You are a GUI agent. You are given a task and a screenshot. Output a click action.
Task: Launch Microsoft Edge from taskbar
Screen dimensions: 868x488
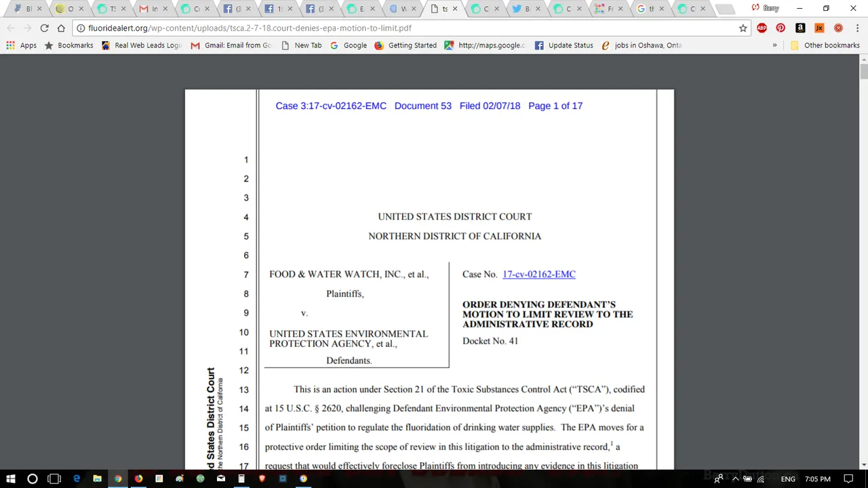point(77,479)
